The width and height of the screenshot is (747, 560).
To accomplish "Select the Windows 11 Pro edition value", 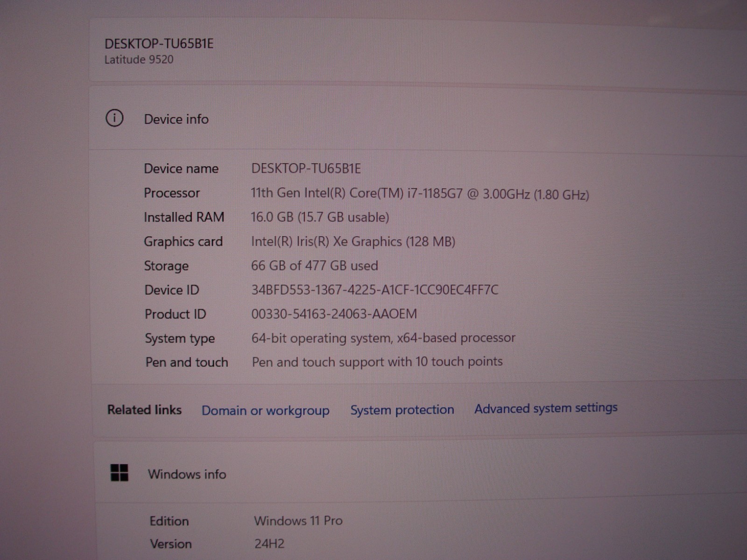I will point(298,520).
